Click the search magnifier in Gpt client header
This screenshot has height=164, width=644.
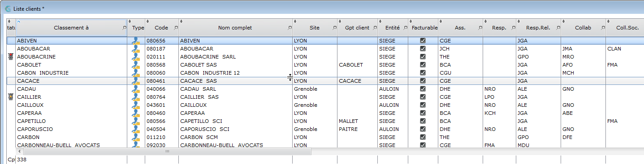click(x=375, y=28)
